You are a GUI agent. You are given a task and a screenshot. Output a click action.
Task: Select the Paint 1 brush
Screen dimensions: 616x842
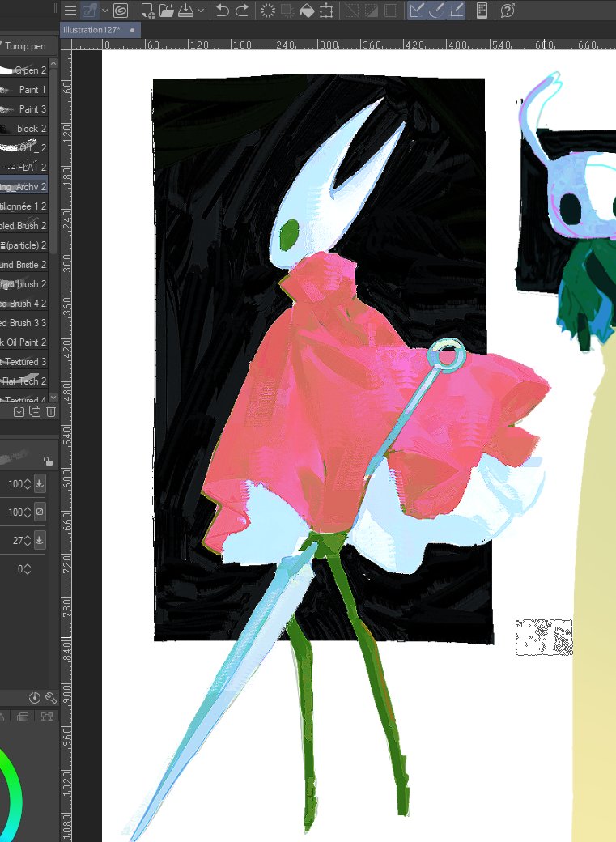click(x=23, y=90)
